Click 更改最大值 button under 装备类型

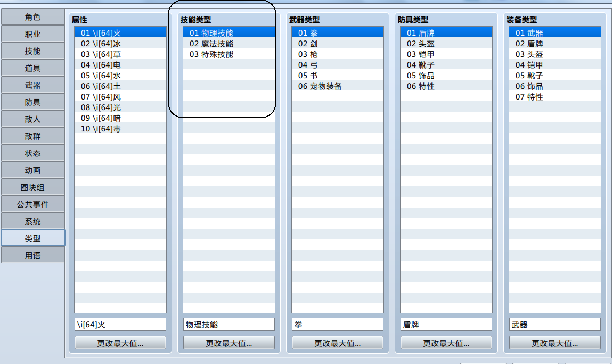554,343
